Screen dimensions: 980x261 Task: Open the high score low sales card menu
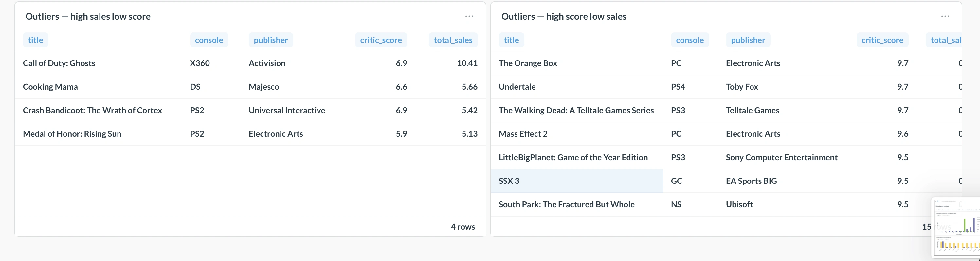tap(945, 16)
